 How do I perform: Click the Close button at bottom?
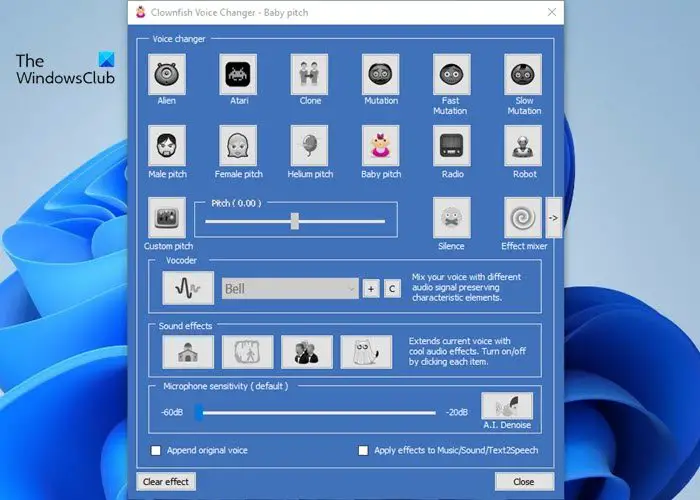tap(524, 482)
